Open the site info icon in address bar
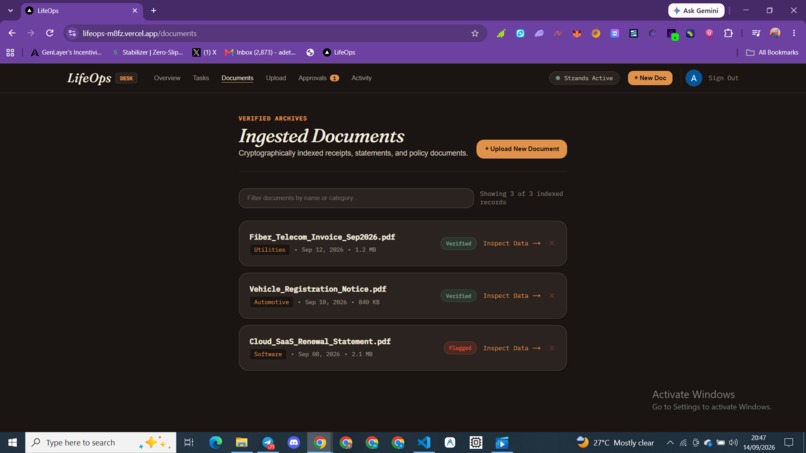 click(72, 33)
